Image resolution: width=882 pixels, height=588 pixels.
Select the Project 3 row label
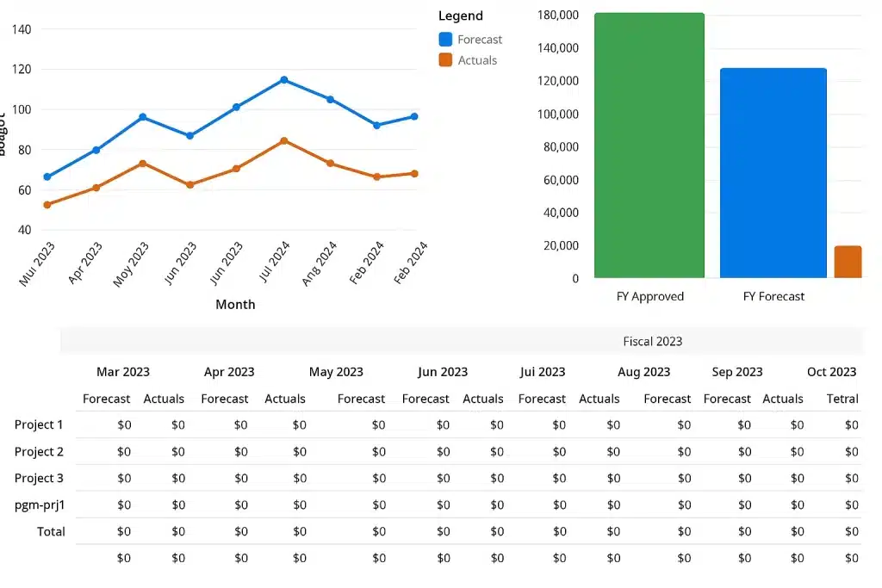click(x=39, y=479)
